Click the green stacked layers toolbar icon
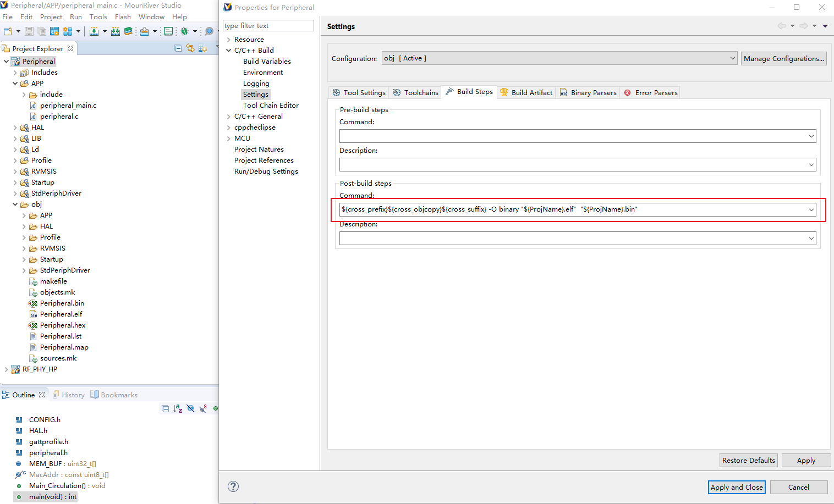The image size is (834, 504). click(128, 31)
